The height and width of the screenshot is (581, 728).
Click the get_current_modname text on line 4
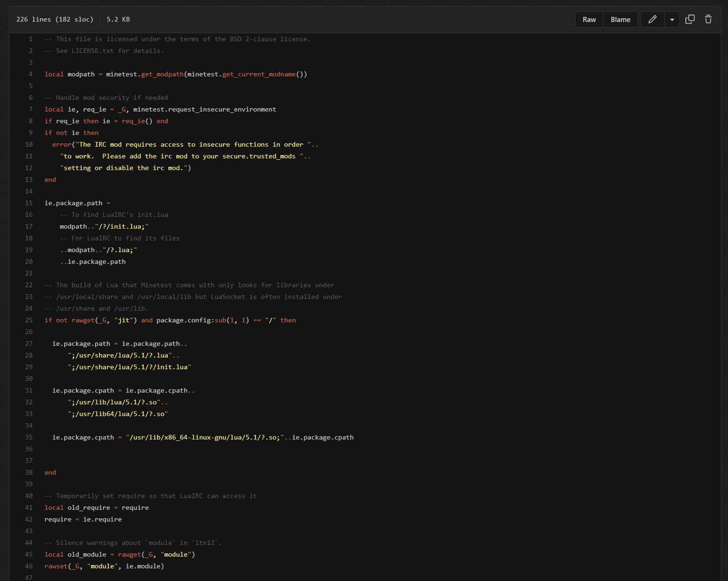tap(259, 74)
